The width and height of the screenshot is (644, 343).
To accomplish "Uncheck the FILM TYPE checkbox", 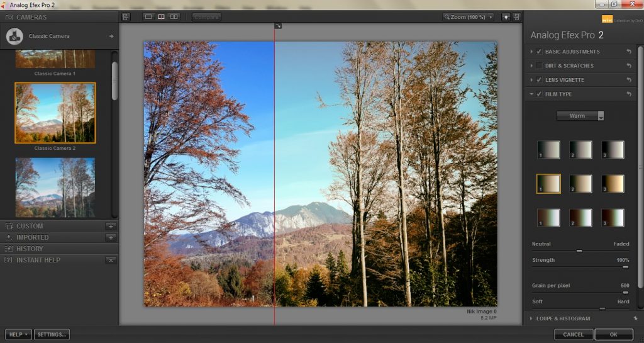I will pos(539,94).
